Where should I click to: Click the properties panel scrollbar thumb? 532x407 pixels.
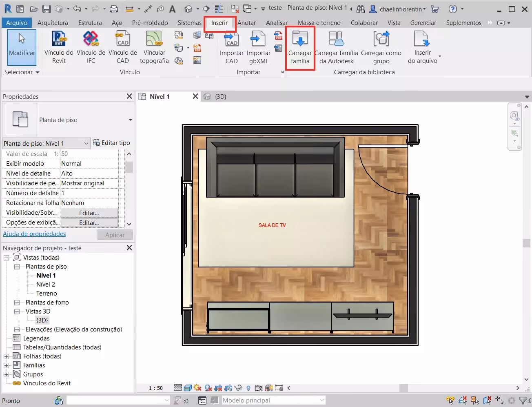coord(129,167)
